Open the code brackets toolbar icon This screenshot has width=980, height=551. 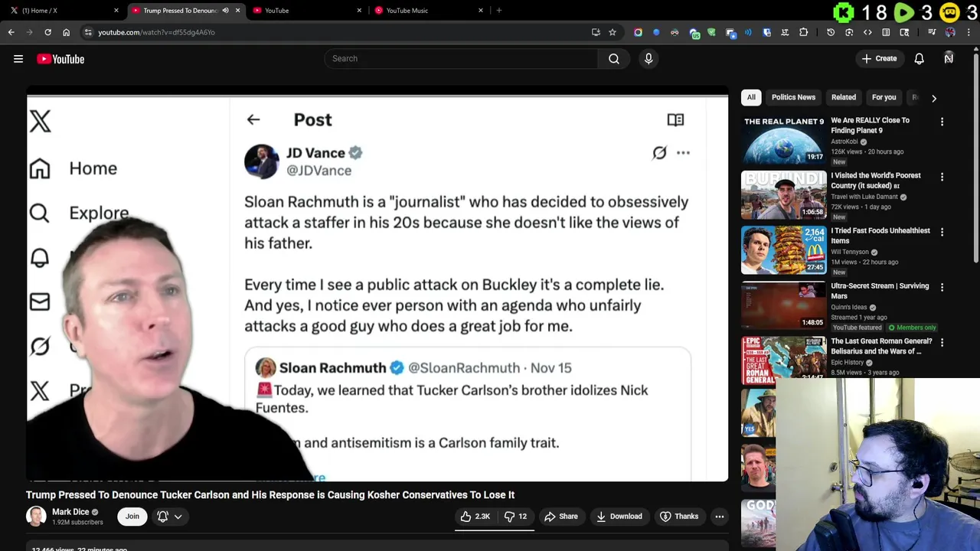pyautogui.click(x=867, y=32)
